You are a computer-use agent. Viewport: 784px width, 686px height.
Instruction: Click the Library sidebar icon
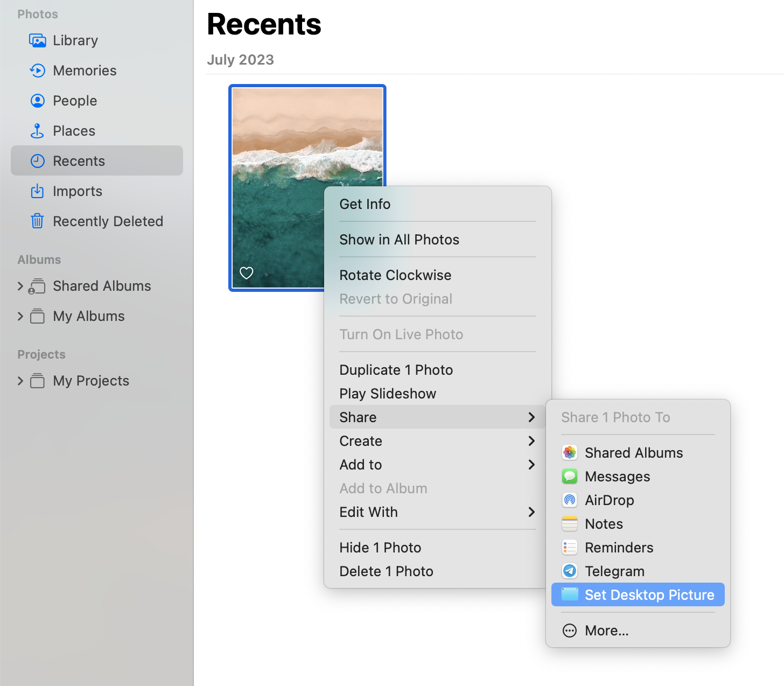tap(37, 40)
